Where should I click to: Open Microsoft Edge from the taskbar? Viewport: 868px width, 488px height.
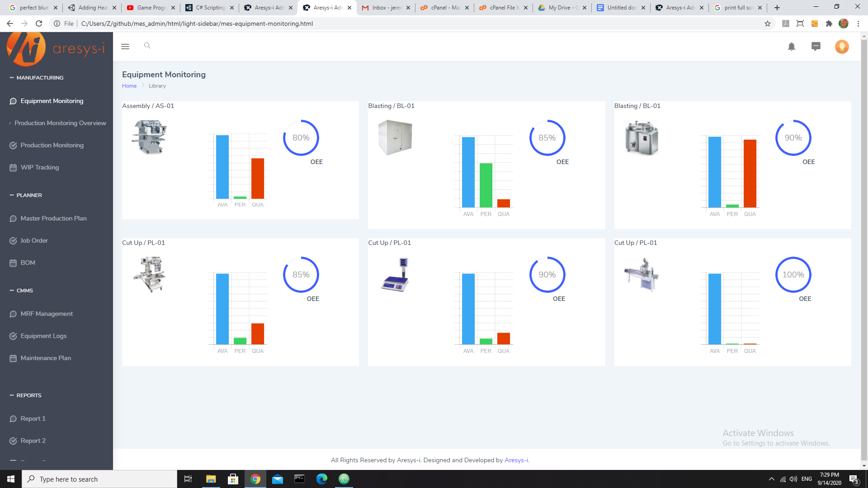321,479
